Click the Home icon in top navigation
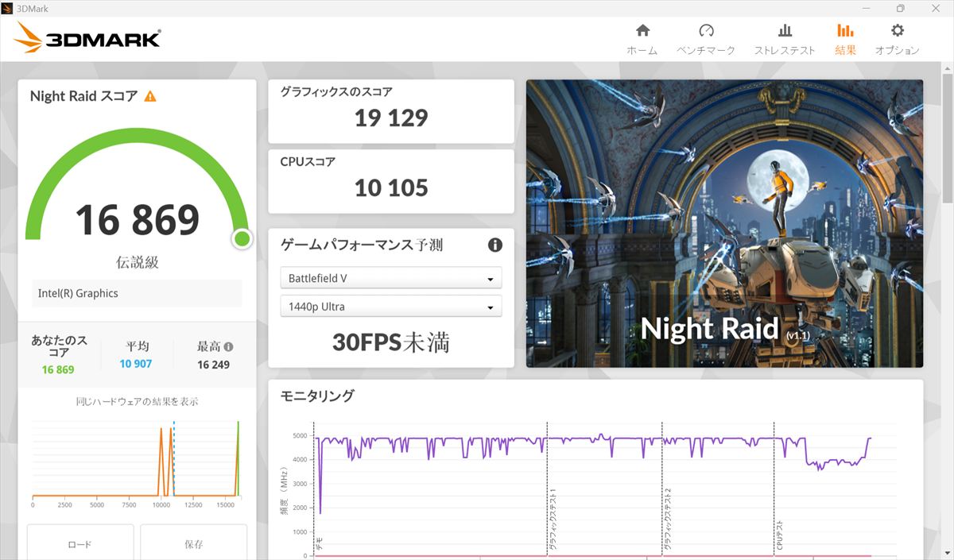954x560 pixels. 642,31
